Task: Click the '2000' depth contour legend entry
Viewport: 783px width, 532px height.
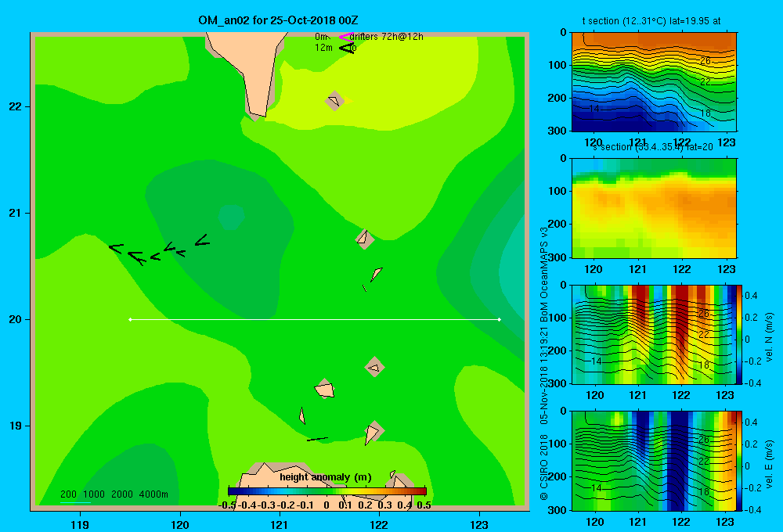Action: [122, 494]
